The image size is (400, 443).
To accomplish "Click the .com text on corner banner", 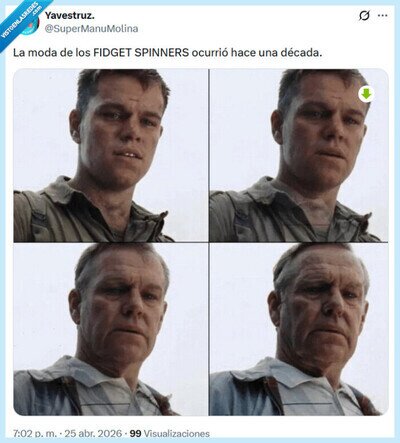I will [x=35, y=10].
